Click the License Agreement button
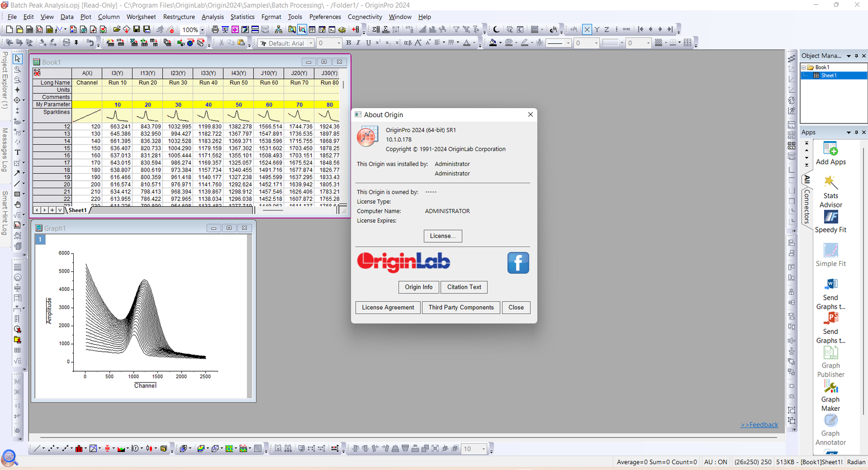 [388, 307]
